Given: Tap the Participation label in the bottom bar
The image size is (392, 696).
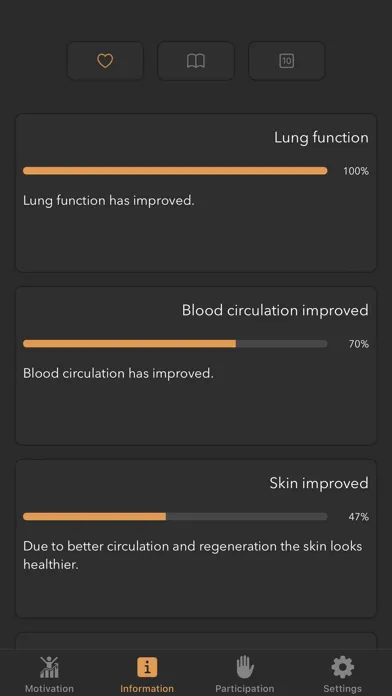Looking at the screenshot, I should 245,688.
